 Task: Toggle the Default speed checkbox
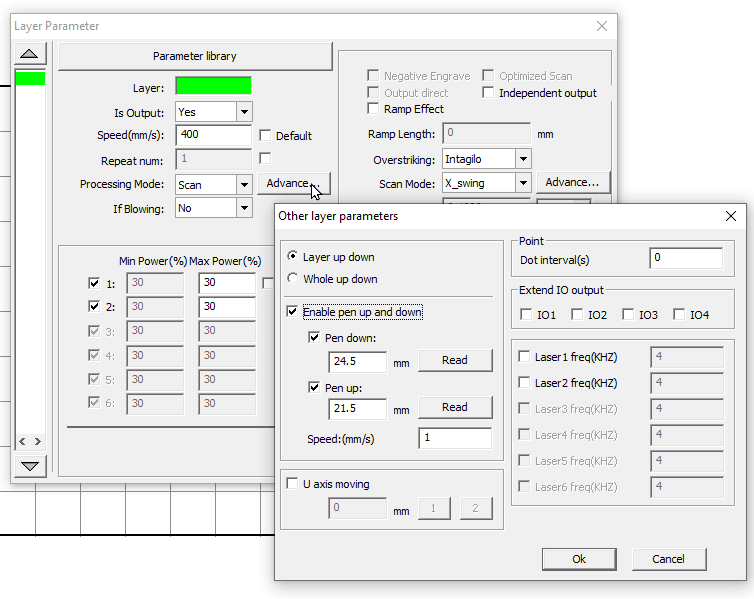[x=265, y=136]
